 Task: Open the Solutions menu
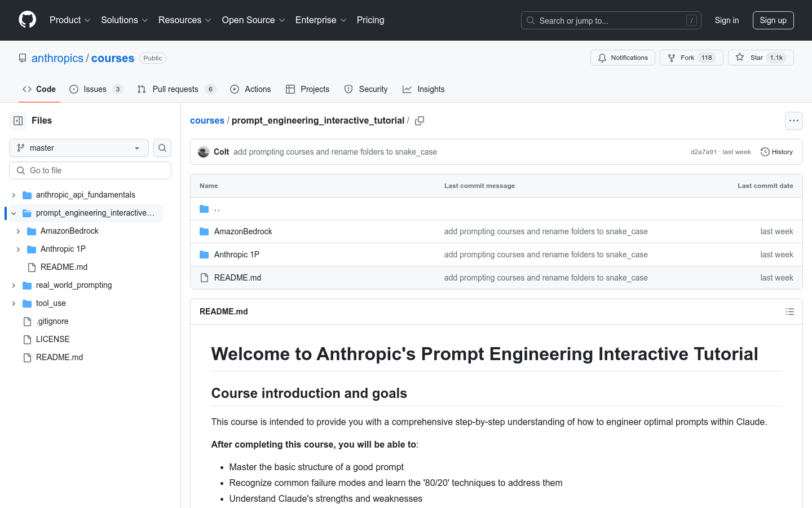pos(124,20)
